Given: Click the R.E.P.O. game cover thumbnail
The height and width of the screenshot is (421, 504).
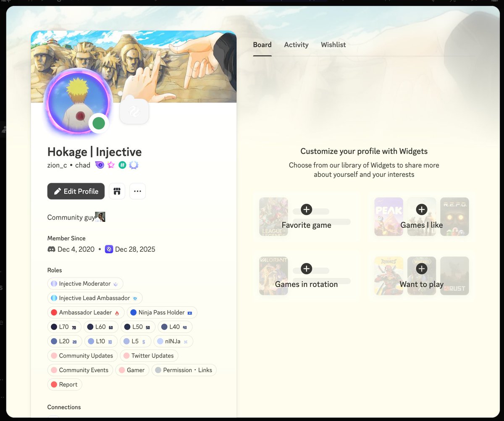Looking at the screenshot, I should pyautogui.click(x=454, y=217).
